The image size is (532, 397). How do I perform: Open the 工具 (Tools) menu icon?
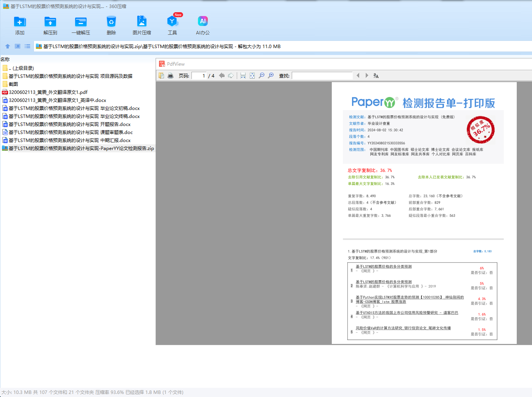172,22
